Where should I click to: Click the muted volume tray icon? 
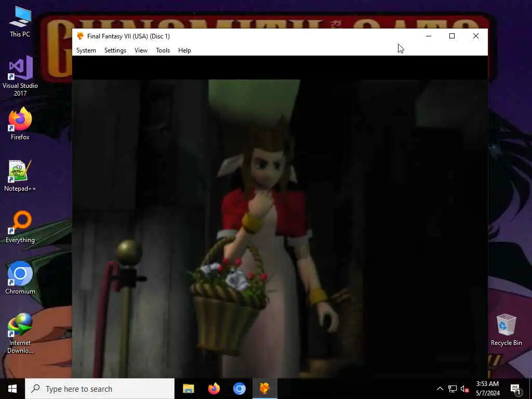tap(464, 389)
